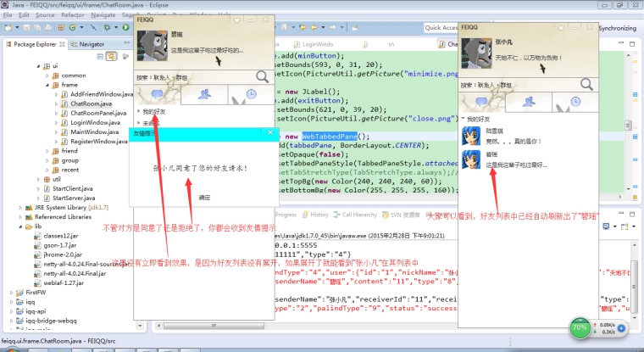Click the Save All toolbar icon
644x352 pixels.
[37, 27]
